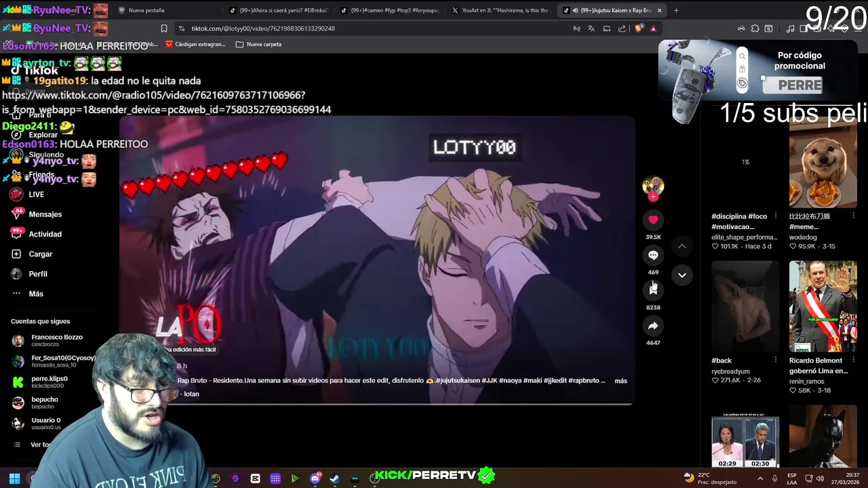Viewport: 868px width, 488px height.
Task: Go to next video down arrow
Action: [x=682, y=274]
